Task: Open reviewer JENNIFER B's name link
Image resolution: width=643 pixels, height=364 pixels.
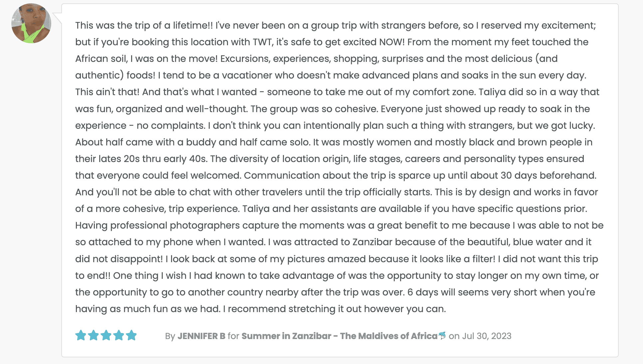Action: [201, 336]
